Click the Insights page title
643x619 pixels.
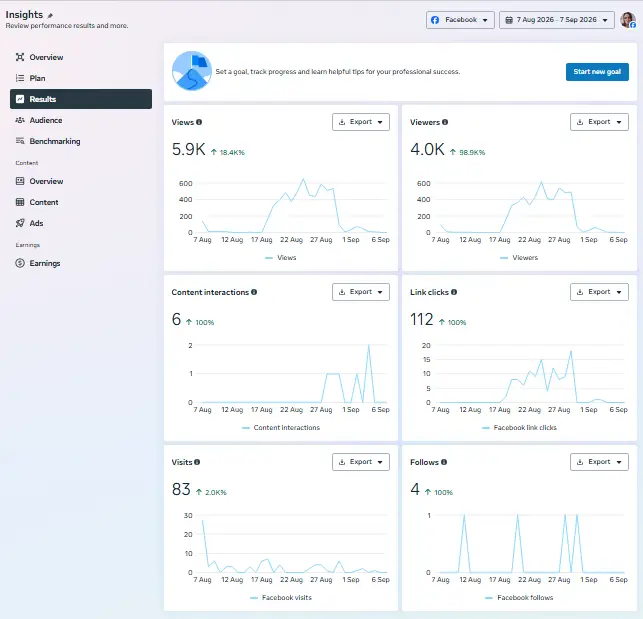pyautogui.click(x=24, y=14)
